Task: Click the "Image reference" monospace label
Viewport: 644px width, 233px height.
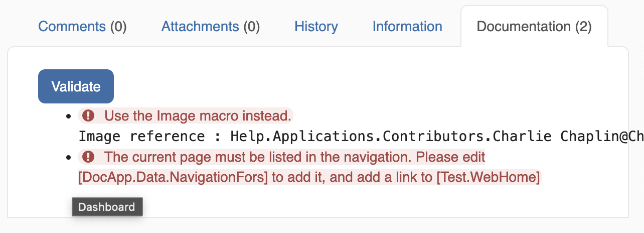Action: (x=141, y=137)
